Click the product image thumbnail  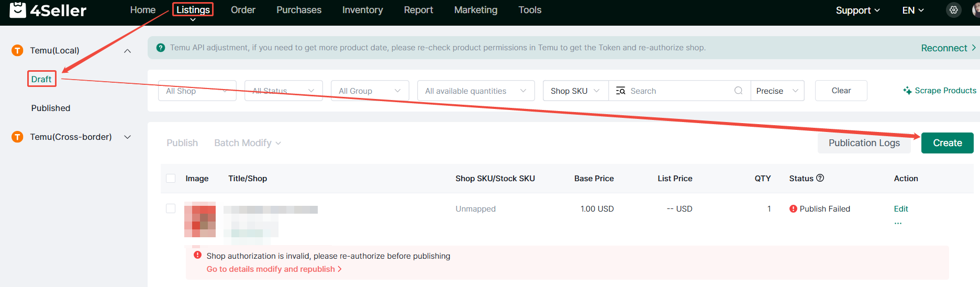[x=200, y=219]
